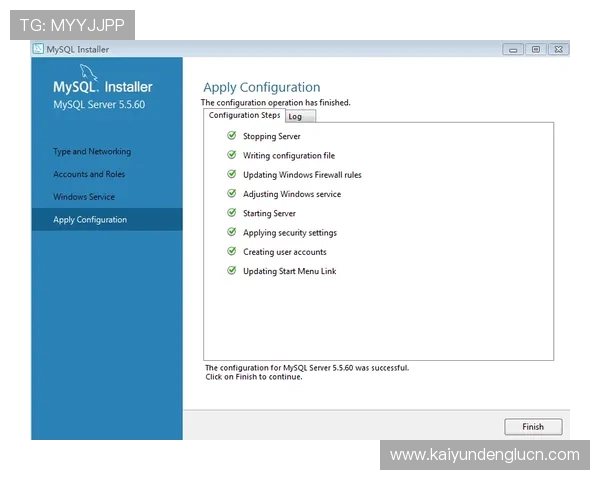Viewport: 600px width, 480px height.
Task: Click the checkmark for Updating Start Menu Link
Action: (x=232, y=270)
